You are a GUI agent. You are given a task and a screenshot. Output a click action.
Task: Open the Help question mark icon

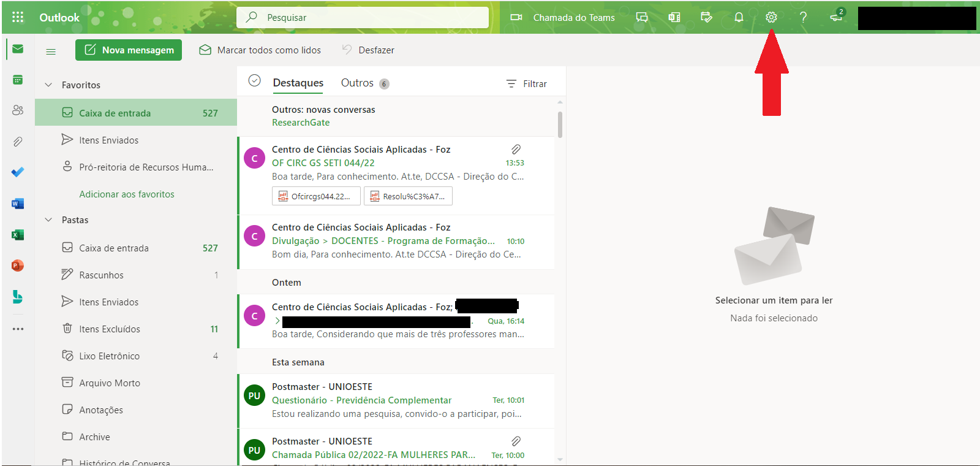(803, 17)
